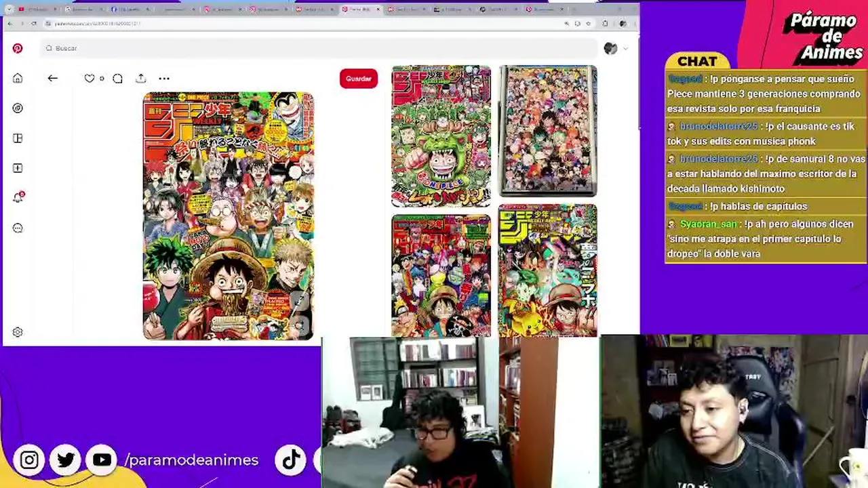Viewport: 868px width, 488px height.
Task: Click the TikTok icon in the overlay
Action: tap(291, 460)
